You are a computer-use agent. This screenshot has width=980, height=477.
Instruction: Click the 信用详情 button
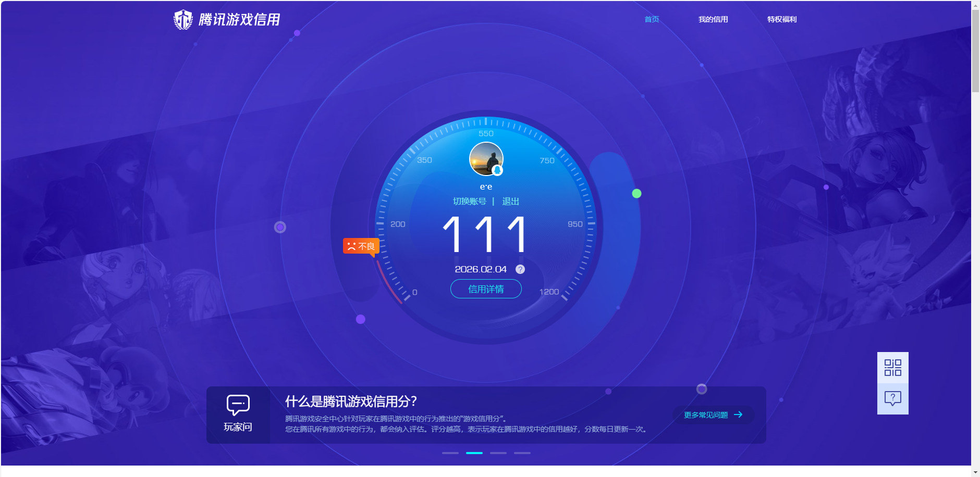coord(485,288)
